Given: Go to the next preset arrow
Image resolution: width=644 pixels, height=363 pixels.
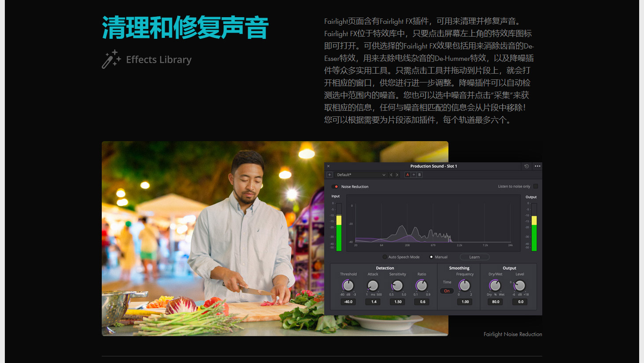Looking at the screenshot, I should click(x=397, y=175).
